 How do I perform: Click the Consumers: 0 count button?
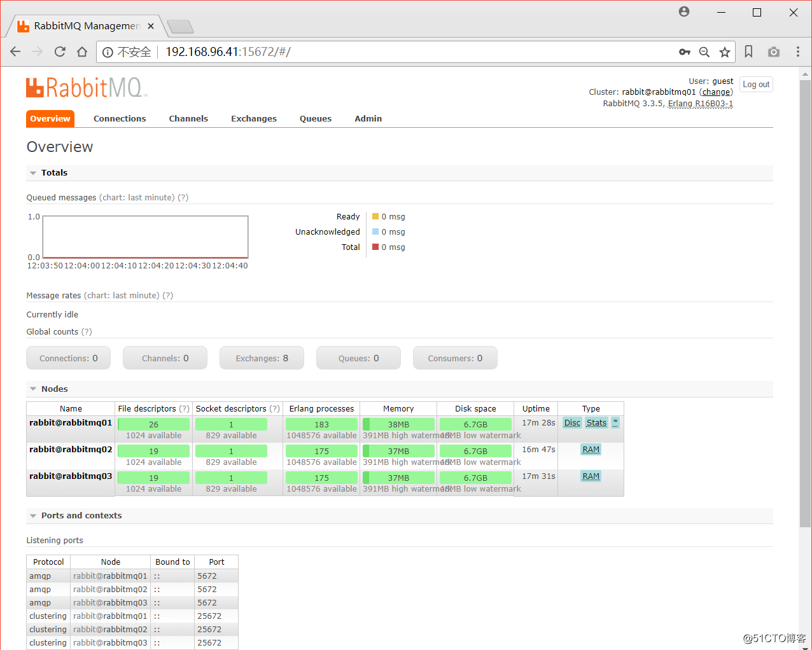pos(456,358)
